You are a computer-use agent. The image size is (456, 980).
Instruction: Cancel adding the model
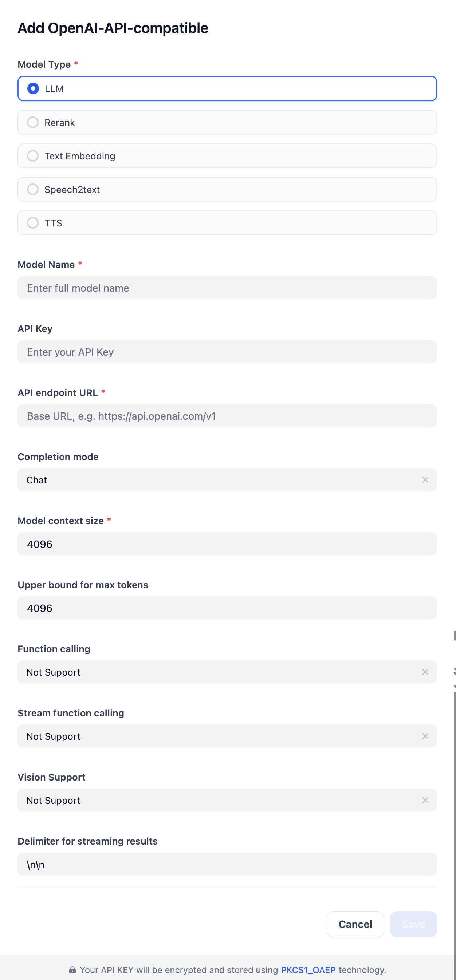(355, 924)
